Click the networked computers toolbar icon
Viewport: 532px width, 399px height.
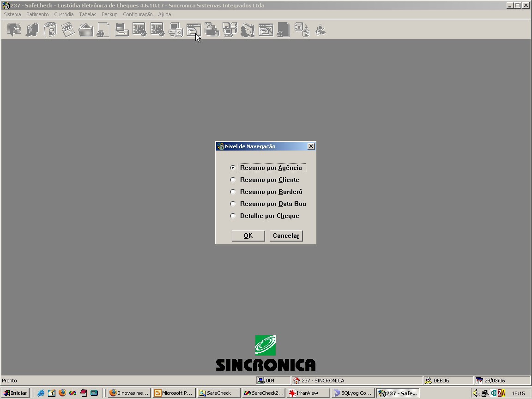[x=230, y=30]
